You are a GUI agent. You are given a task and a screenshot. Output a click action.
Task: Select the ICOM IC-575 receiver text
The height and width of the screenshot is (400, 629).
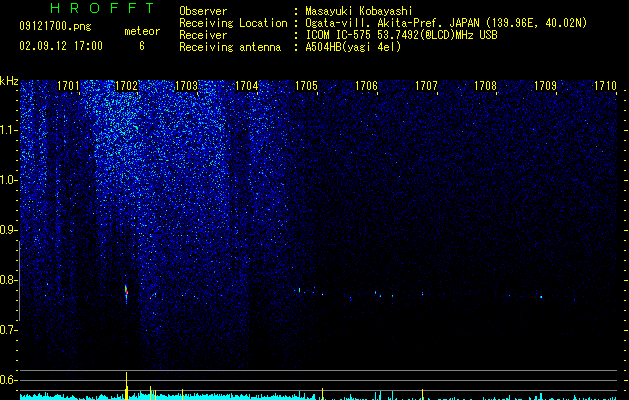[401, 35]
